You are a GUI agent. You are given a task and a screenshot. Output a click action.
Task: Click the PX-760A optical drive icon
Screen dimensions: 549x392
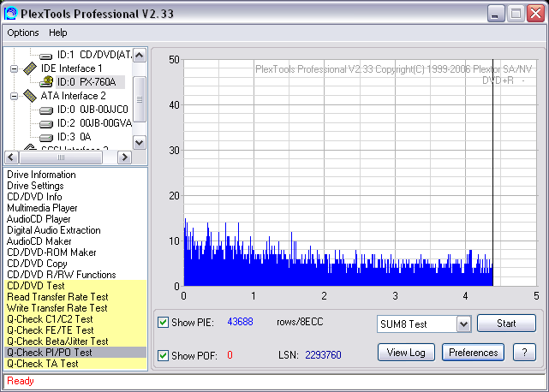pyautogui.click(x=46, y=82)
